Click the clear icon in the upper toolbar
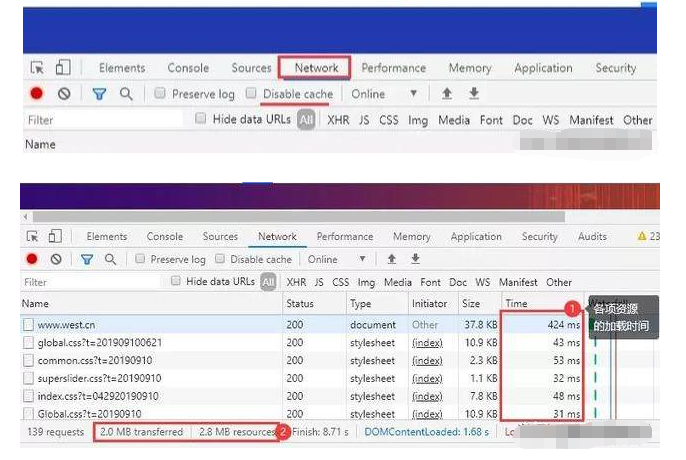This screenshot has height=460, width=686. pos(64,94)
